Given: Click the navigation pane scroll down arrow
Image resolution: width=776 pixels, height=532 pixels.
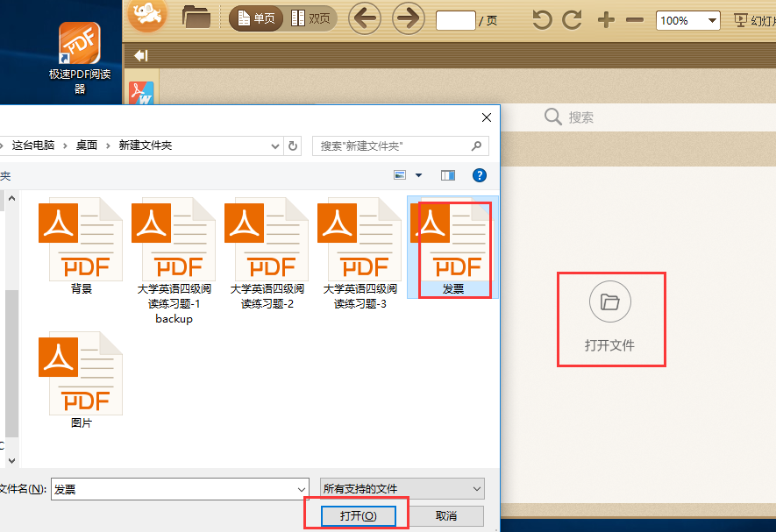Looking at the screenshot, I should coord(12,461).
